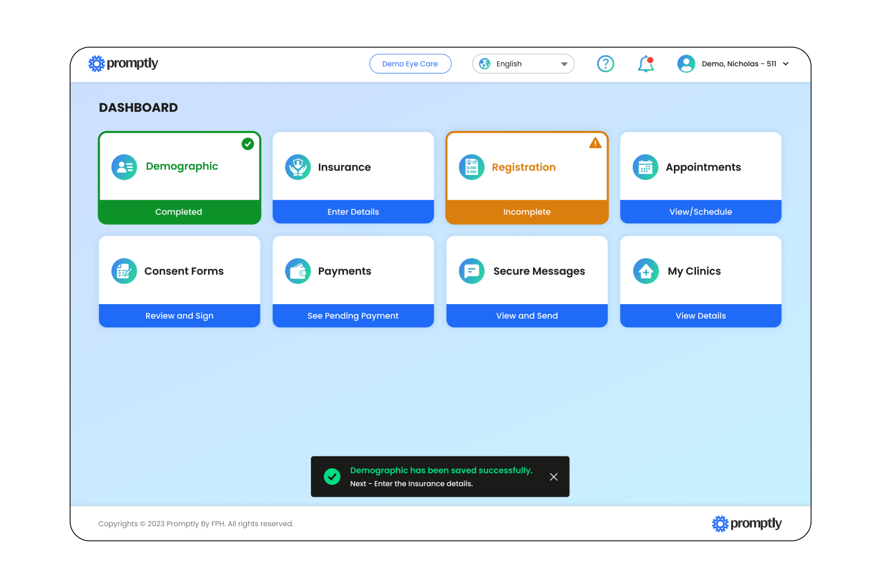Click the Insurance shield icon
The image size is (882, 588).
point(298,167)
